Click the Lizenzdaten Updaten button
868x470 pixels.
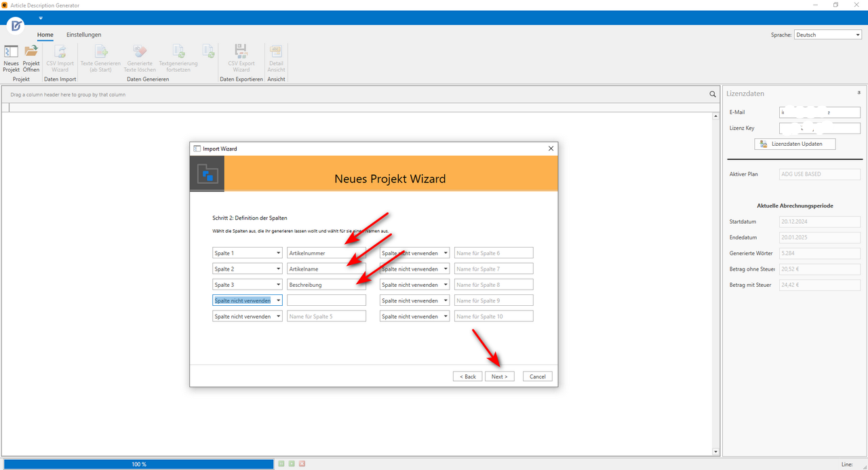coord(795,144)
